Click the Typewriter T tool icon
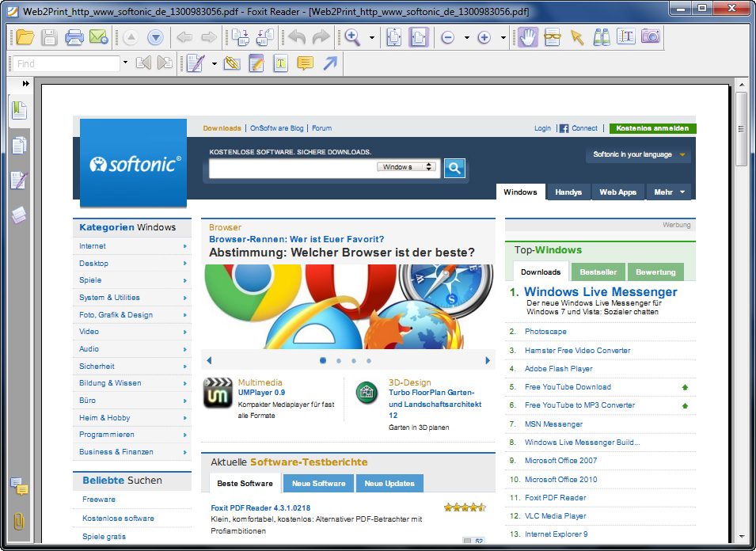Image resolution: width=756 pixels, height=551 pixels. click(x=280, y=63)
